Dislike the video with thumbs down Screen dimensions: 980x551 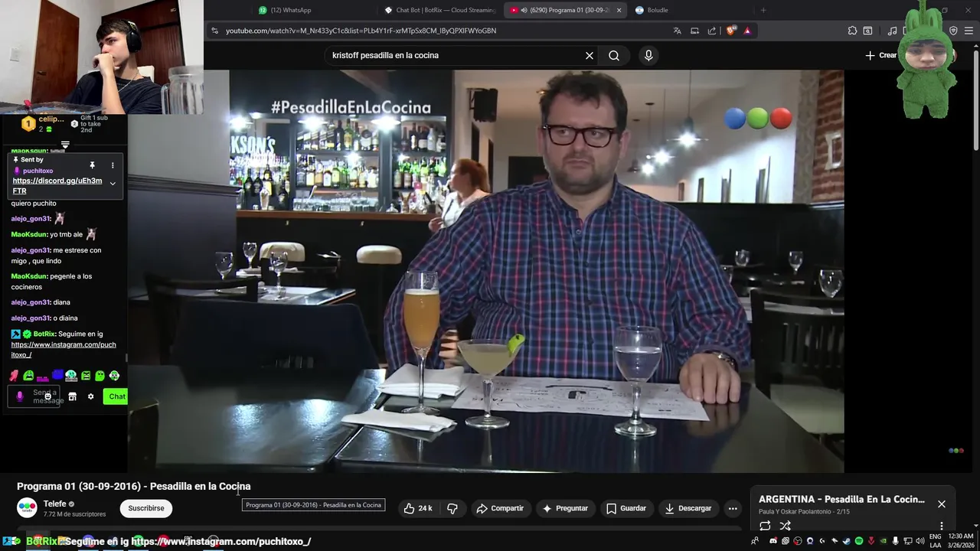click(452, 508)
